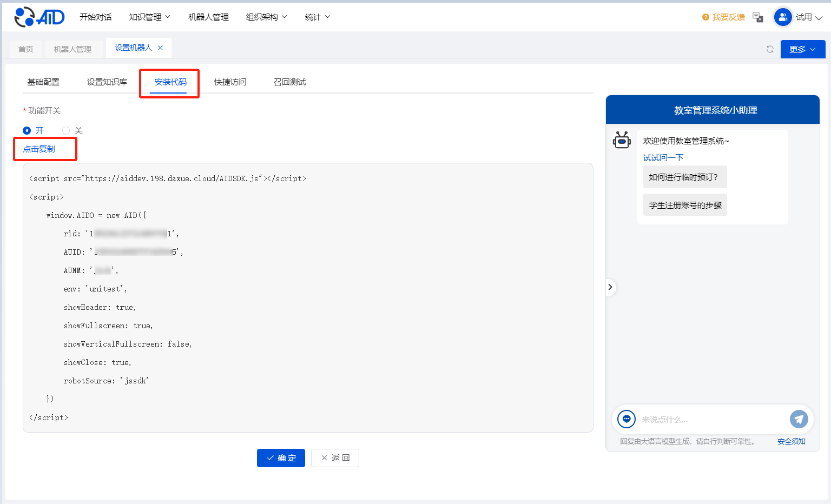Click the chat bubble icon in input bar

click(626, 419)
